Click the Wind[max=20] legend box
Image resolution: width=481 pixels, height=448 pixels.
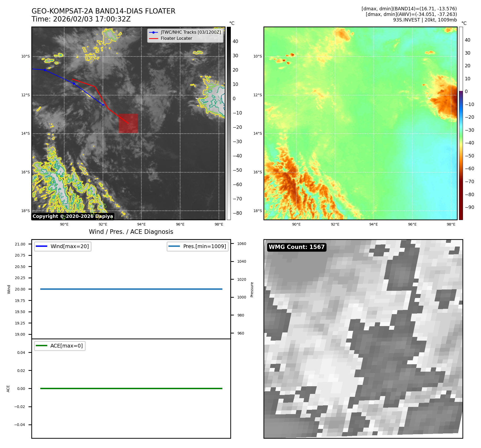(x=63, y=246)
